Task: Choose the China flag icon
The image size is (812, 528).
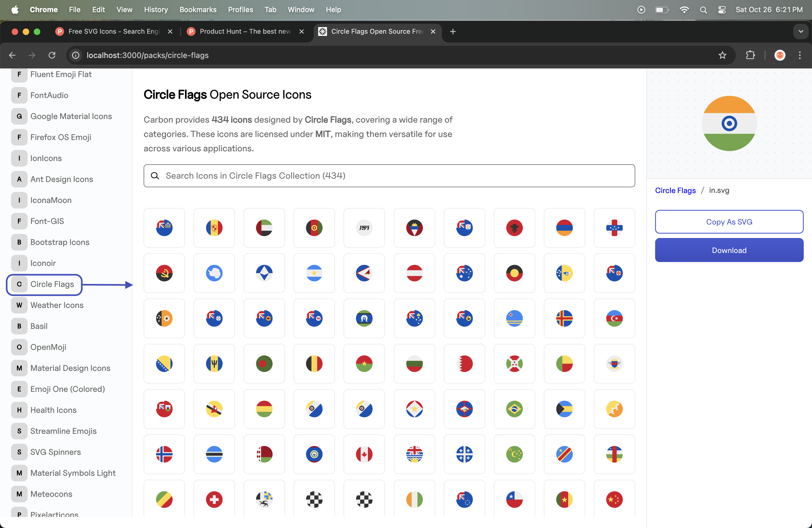Action: pos(614,499)
